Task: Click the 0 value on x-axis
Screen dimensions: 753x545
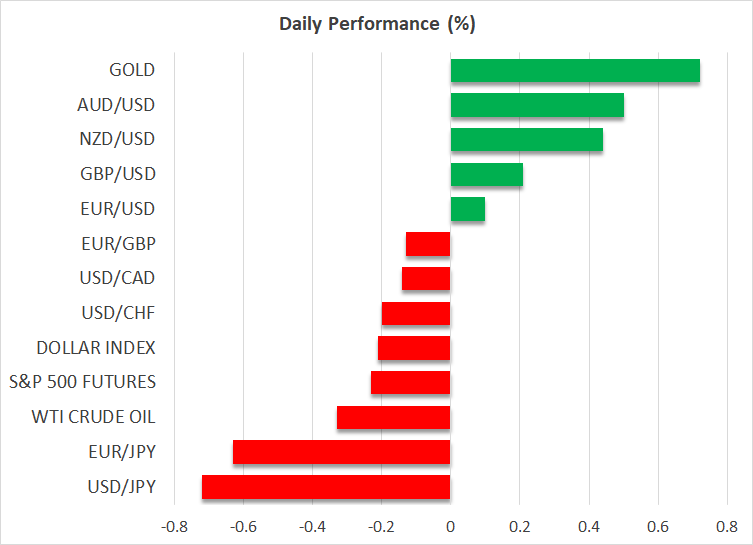Action: 450,526
